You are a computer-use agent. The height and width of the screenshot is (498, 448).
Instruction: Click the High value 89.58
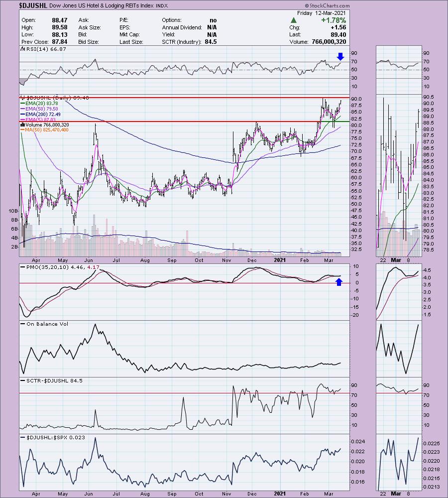point(60,27)
